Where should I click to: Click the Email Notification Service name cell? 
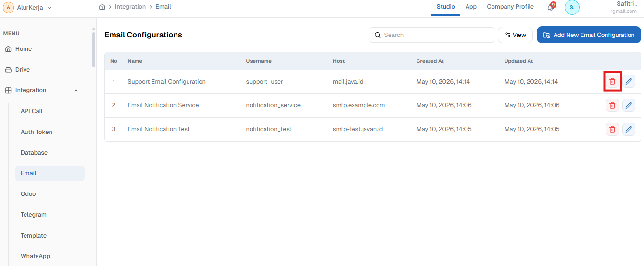(x=163, y=105)
